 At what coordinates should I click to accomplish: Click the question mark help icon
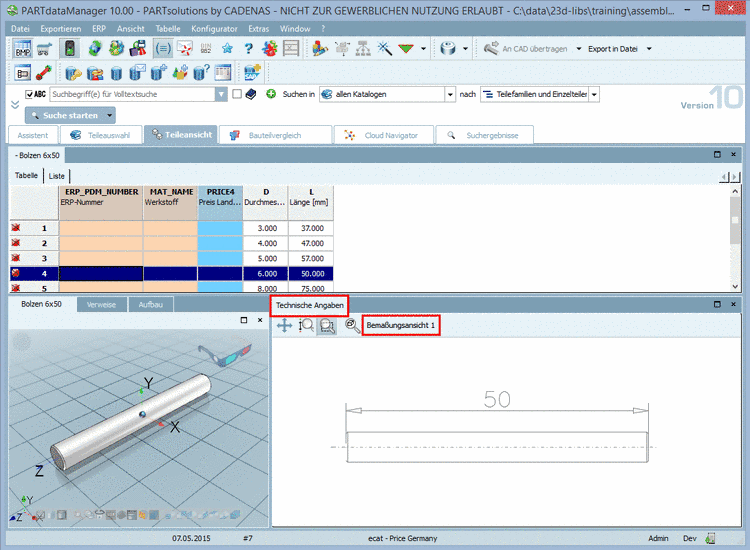pos(247,49)
